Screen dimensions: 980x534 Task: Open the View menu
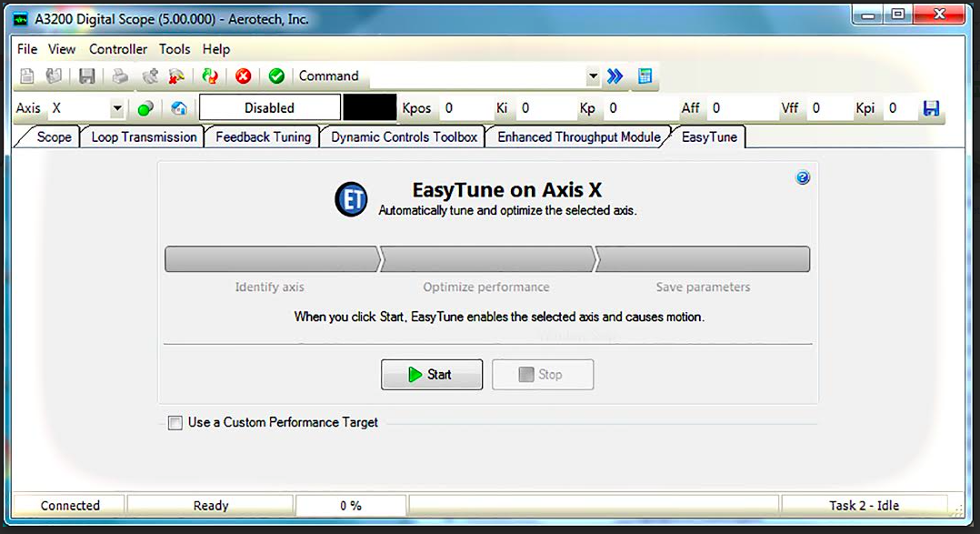pyautogui.click(x=62, y=49)
